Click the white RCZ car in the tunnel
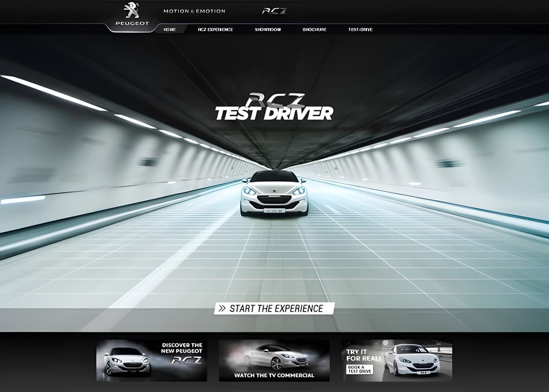Image resolution: width=549 pixels, height=392 pixels. point(274,194)
